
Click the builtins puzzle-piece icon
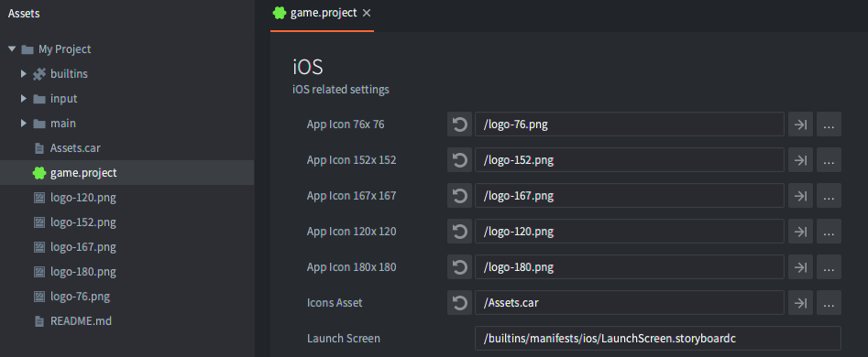pos(38,73)
